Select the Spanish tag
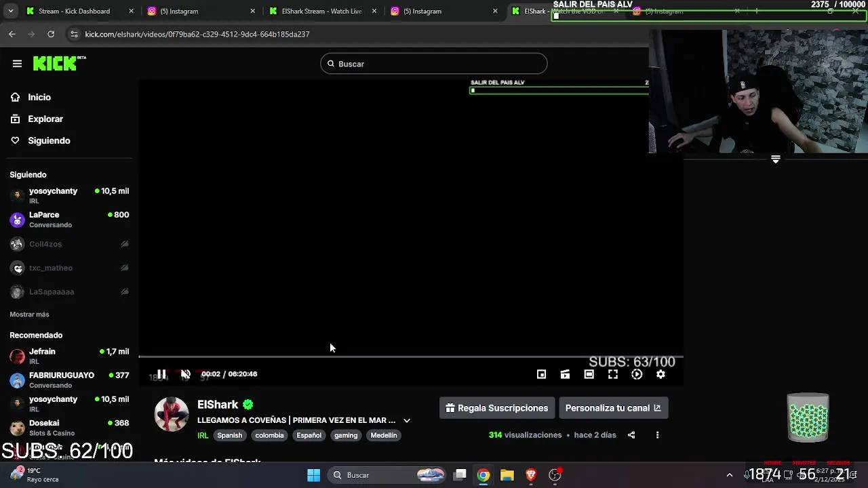The width and height of the screenshot is (868, 488). (x=229, y=435)
